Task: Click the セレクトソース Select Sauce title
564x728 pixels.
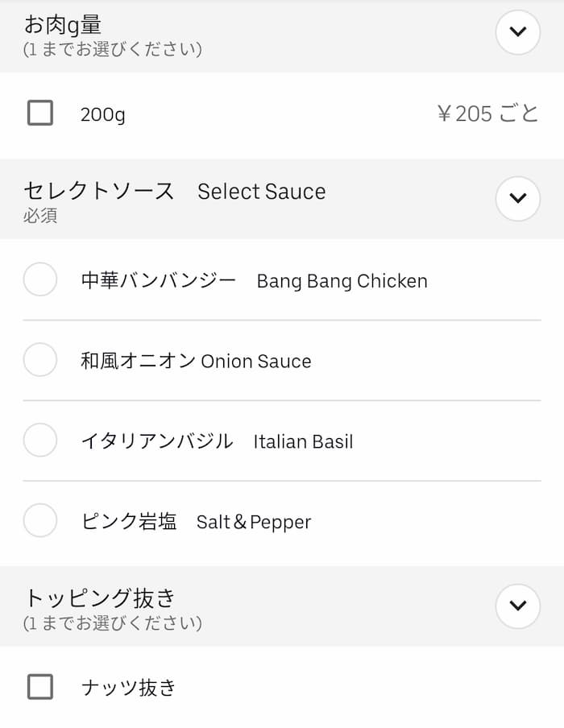Action: coord(174,191)
